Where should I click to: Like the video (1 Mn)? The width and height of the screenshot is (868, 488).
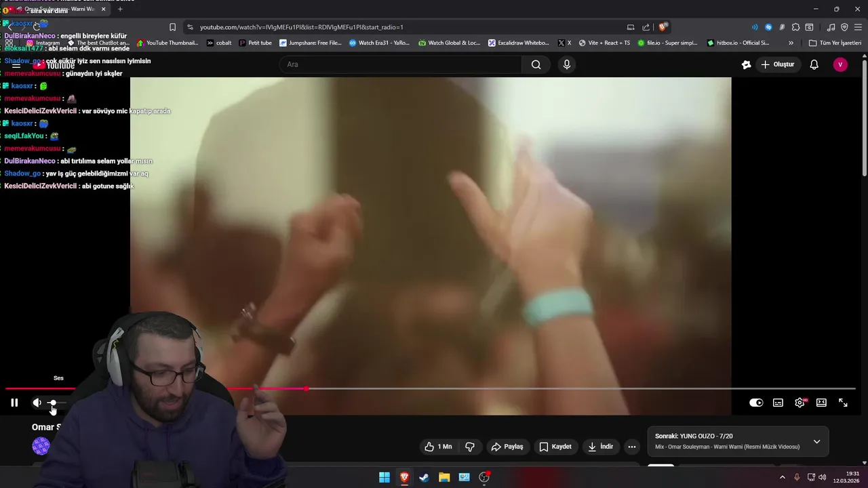(438, 447)
